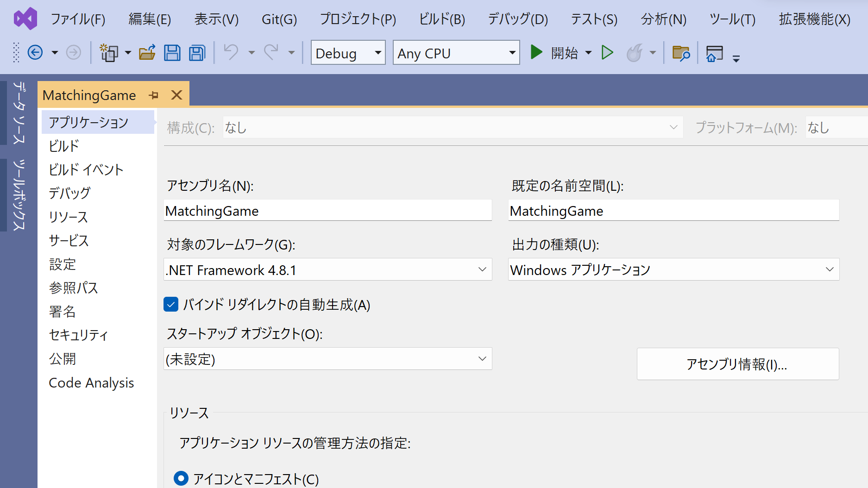The image size is (868, 488).
Task: Open the ファイル(F) menu
Action: 78,19
